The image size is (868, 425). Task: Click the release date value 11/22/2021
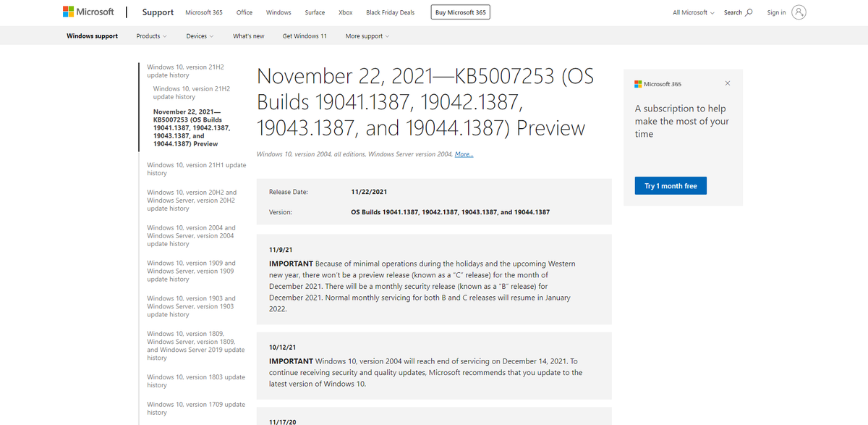pyautogui.click(x=369, y=192)
